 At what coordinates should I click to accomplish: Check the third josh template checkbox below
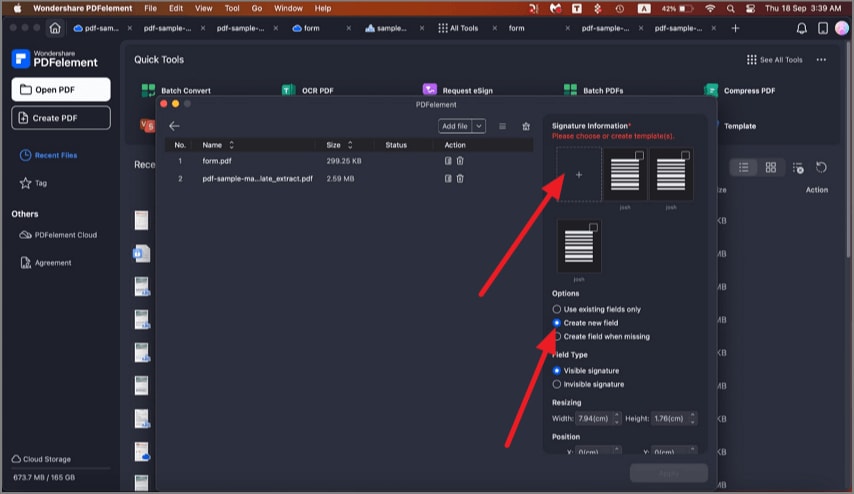click(593, 228)
